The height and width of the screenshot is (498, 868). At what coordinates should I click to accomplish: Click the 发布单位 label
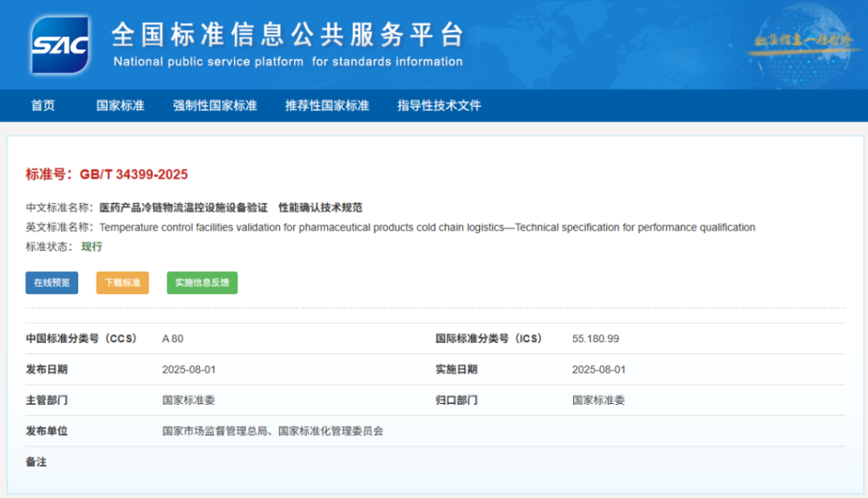47,431
